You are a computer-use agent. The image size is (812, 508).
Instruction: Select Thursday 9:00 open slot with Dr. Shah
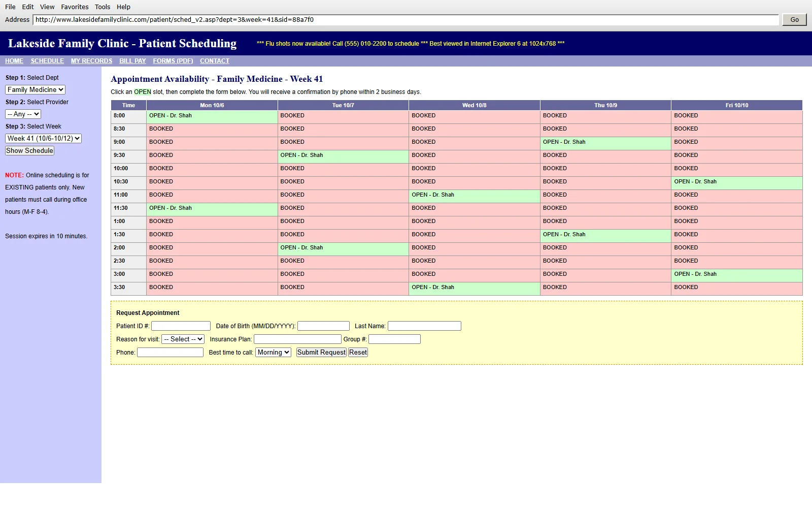click(605, 143)
